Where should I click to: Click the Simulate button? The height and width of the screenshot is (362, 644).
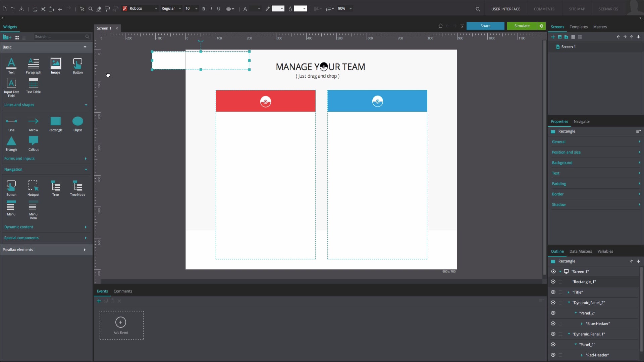[522, 25]
